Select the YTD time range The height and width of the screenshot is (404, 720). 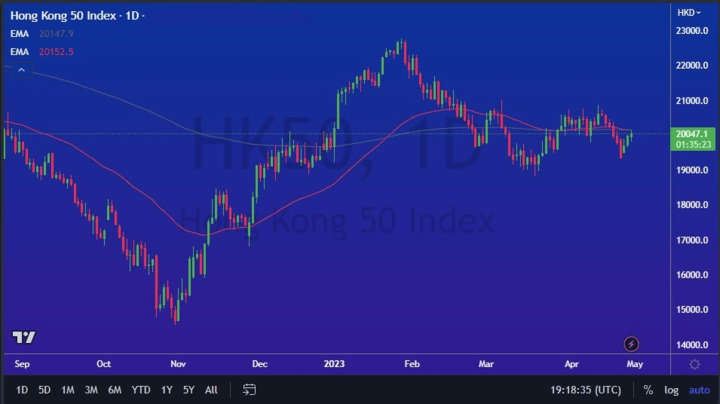141,390
